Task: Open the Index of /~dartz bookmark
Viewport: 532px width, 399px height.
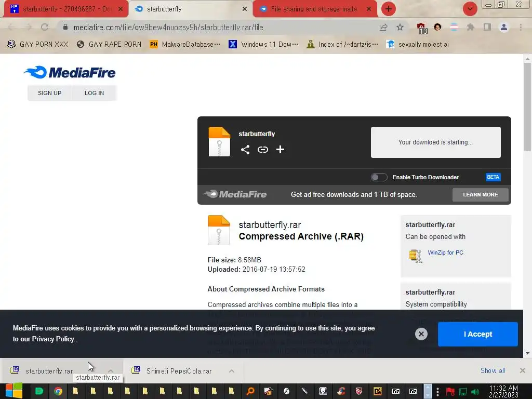Action: (x=342, y=45)
